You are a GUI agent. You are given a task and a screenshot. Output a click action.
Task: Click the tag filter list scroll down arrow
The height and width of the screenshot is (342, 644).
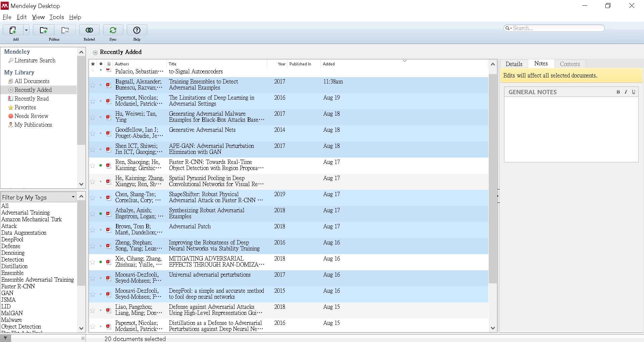click(x=81, y=328)
